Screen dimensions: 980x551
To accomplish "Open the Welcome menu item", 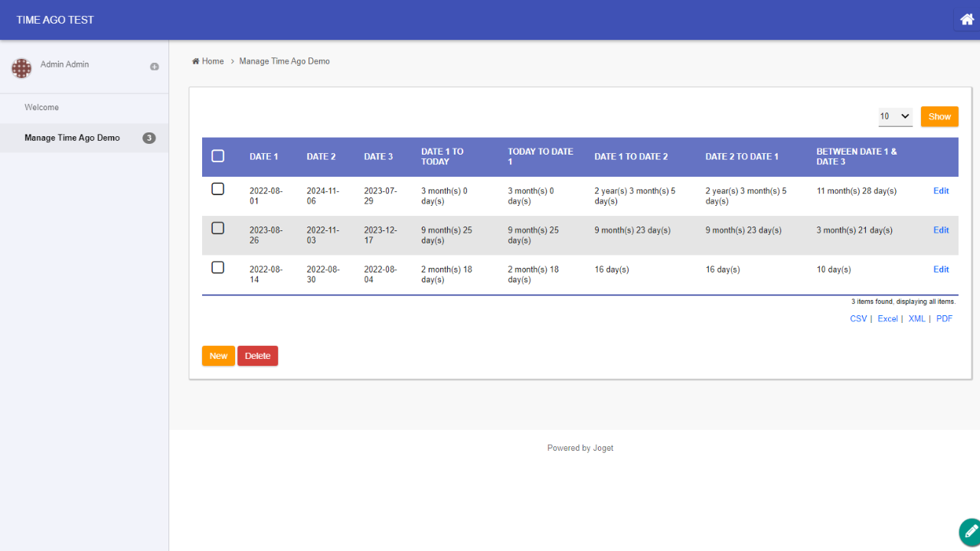I will (x=42, y=108).
